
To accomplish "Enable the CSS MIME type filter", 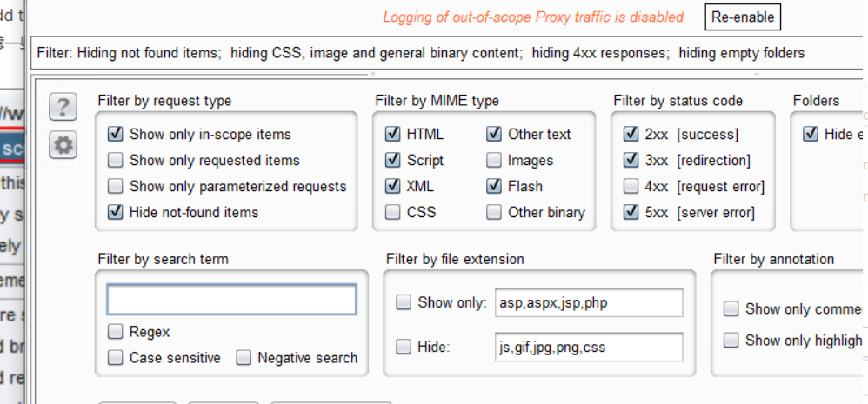I will [x=392, y=213].
